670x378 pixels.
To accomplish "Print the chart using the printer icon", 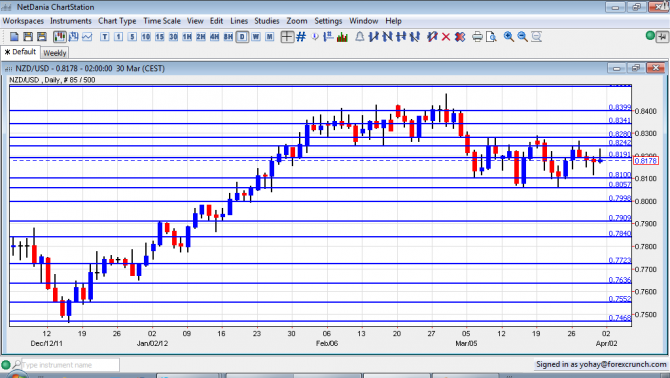I will pos(477,37).
